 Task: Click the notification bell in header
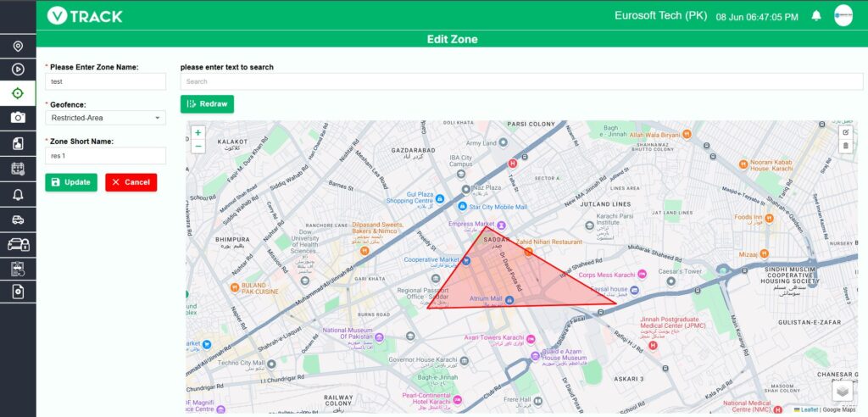(816, 16)
